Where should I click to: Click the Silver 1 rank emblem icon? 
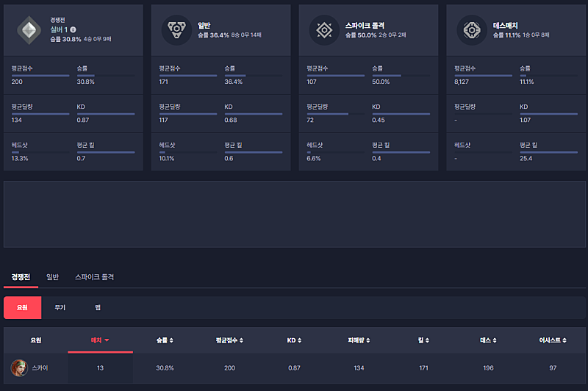pyautogui.click(x=29, y=30)
